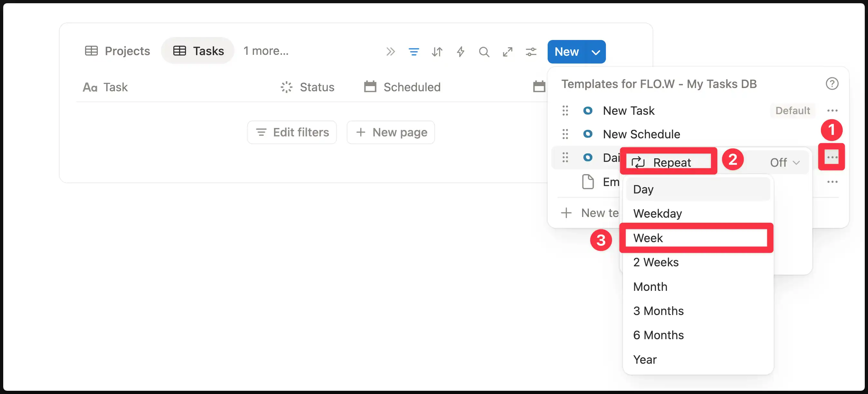This screenshot has height=394, width=868.
Task: Switch to the Projects tab
Action: 117,51
